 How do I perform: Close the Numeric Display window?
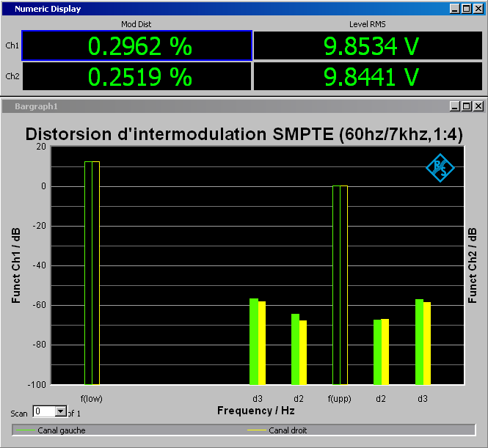coord(478,9)
